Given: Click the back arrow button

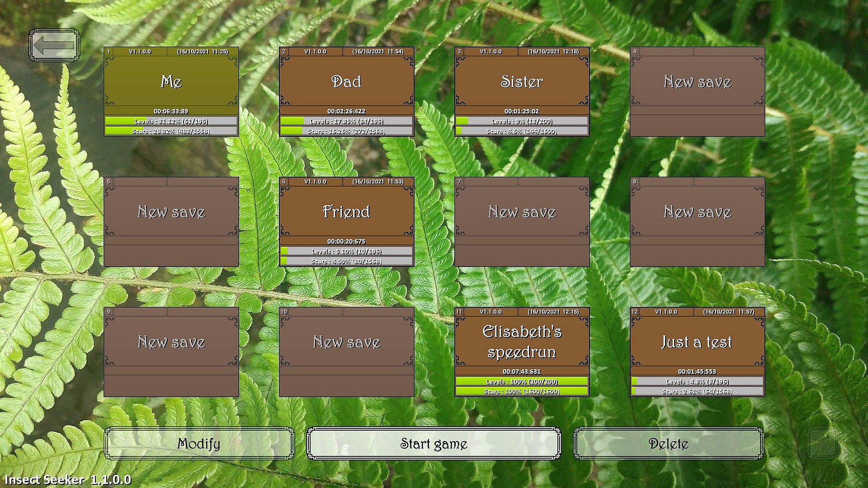Looking at the screenshot, I should (54, 45).
